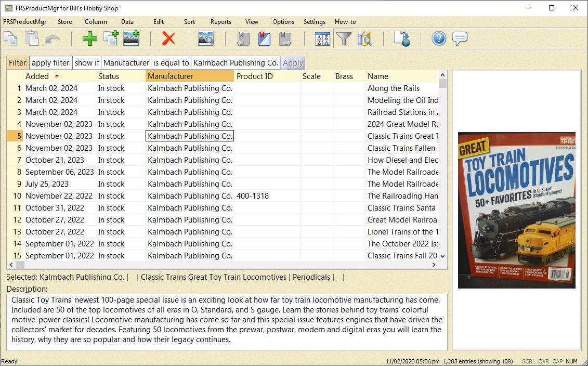Image resolution: width=588 pixels, height=366 pixels.
Task: Open the Sort menu
Action: (189, 22)
